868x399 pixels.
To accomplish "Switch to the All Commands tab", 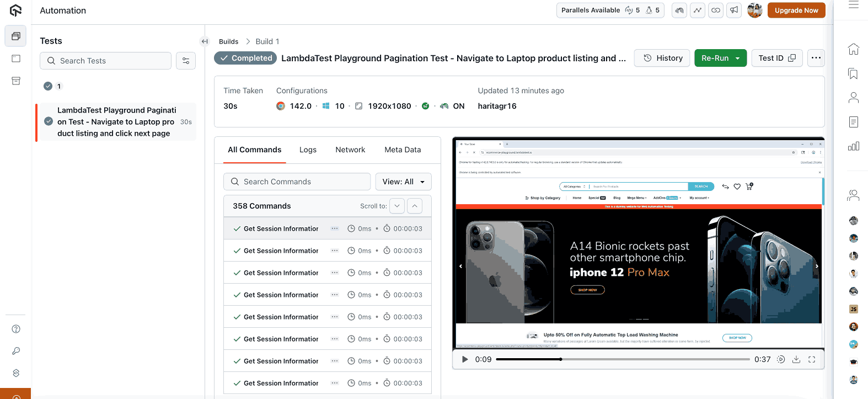I will [x=254, y=150].
